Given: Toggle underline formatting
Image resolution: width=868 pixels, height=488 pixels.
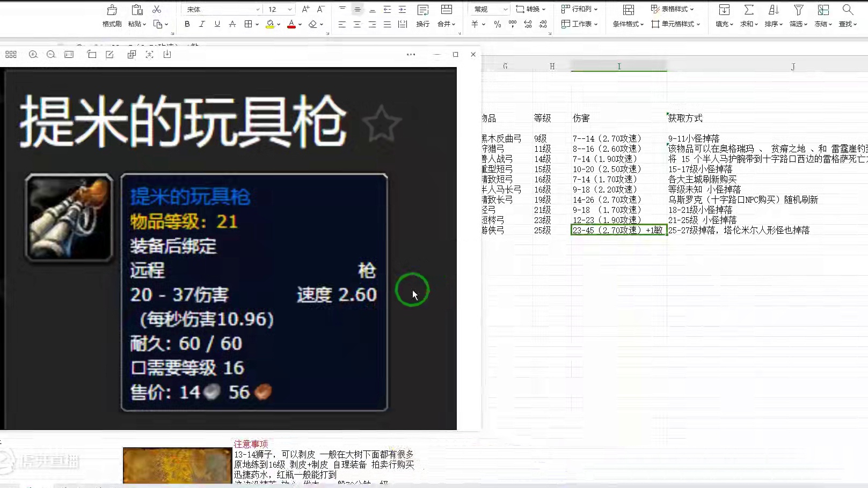Looking at the screenshot, I should (x=216, y=24).
